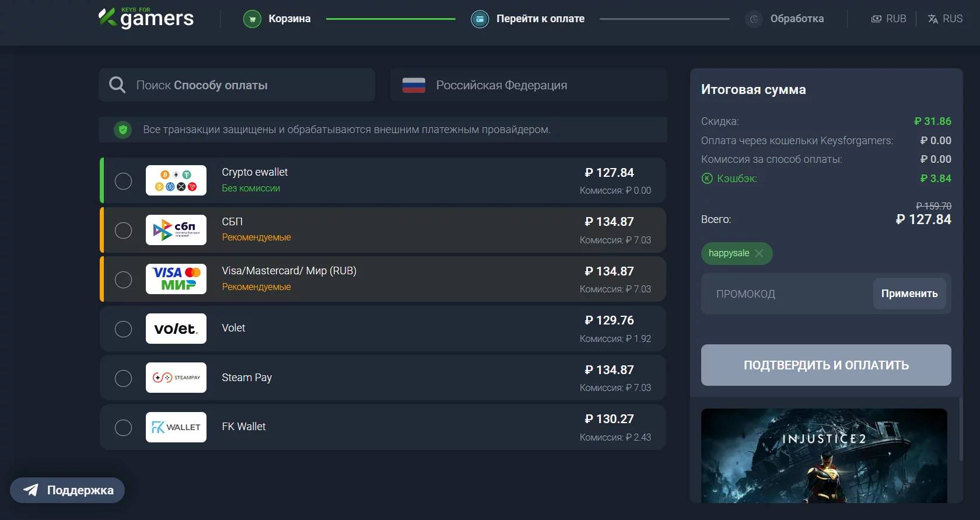Click the Telegram plane support icon
Image resolution: width=980 pixels, height=520 pixels.
tap(31, 490)
